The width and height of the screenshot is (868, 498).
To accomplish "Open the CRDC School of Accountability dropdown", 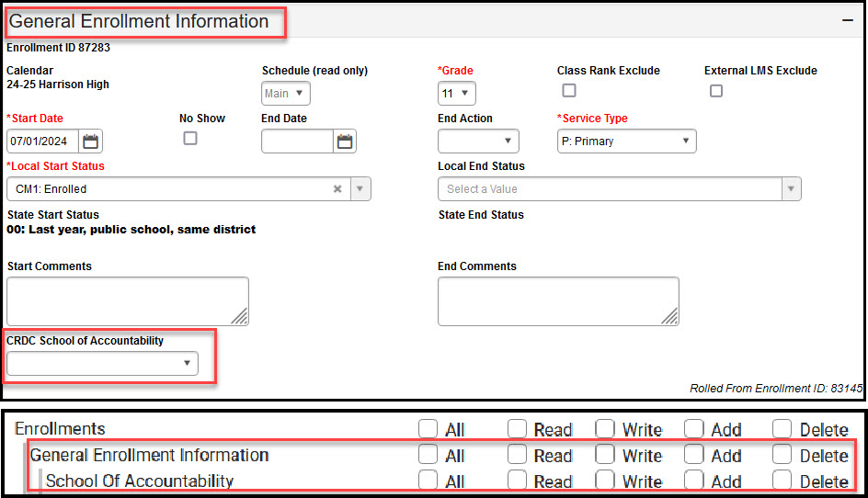I will (102, 363).
